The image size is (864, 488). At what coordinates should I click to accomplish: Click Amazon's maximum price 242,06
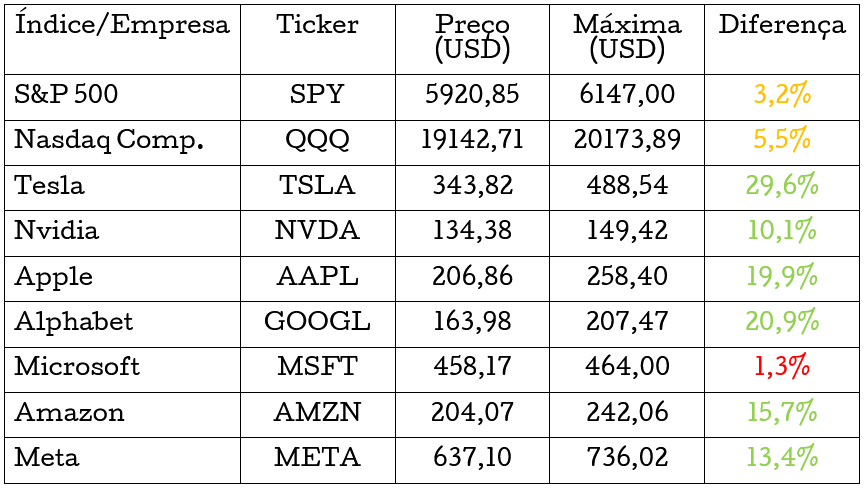coord(627,413)
